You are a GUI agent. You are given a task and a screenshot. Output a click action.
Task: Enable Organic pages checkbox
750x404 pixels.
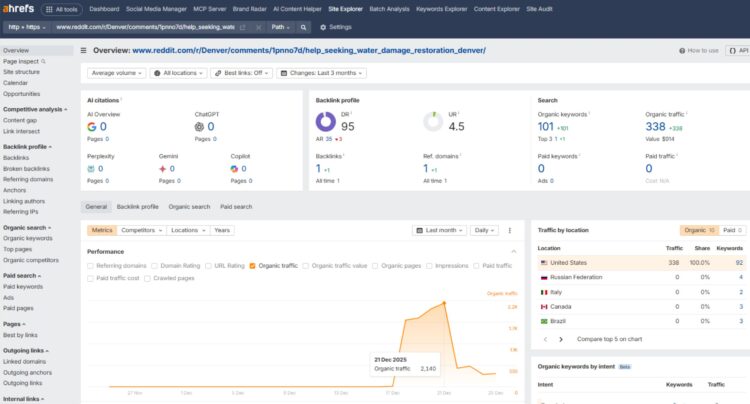point(375,266)
